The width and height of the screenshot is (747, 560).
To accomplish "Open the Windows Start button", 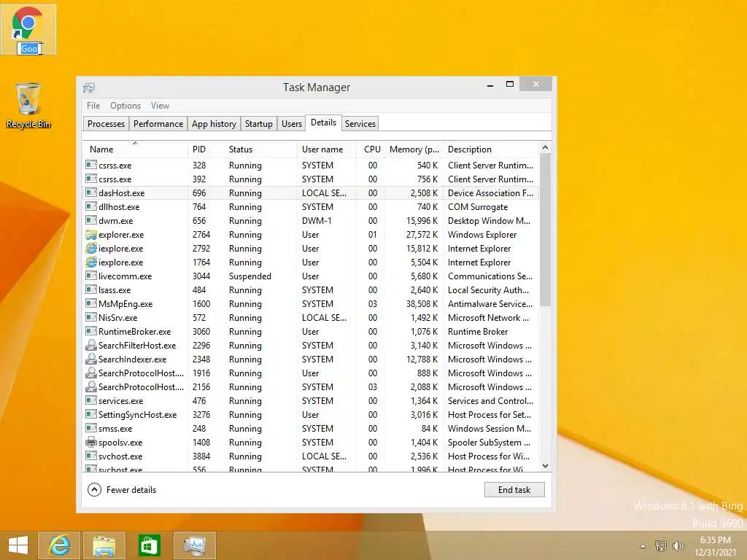I will (x=18, y=545).
